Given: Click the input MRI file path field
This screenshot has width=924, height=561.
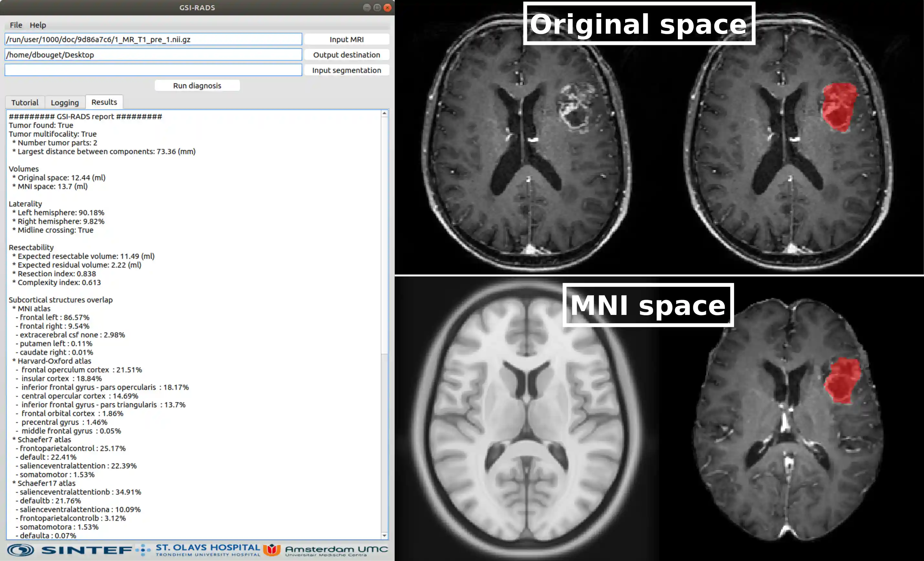Looking at the screenshot, I should [x=153, y=39].
